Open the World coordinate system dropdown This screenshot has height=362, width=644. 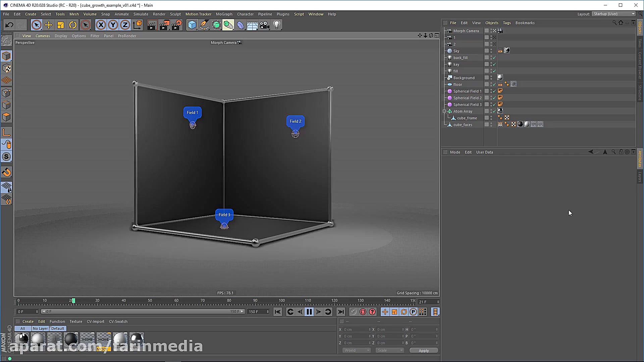(x=356, y=351)
